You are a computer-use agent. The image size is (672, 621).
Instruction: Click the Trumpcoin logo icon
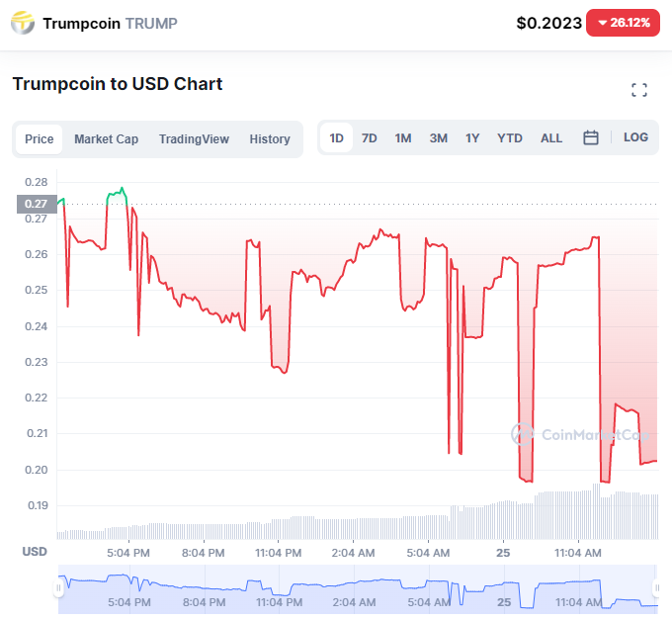click(x=23, y=23)
